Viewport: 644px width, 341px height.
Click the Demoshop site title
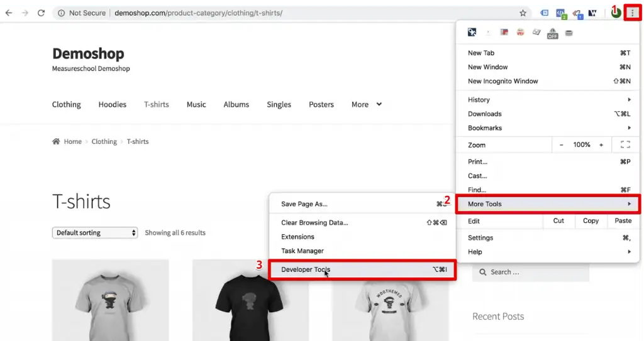pos(88,54)
